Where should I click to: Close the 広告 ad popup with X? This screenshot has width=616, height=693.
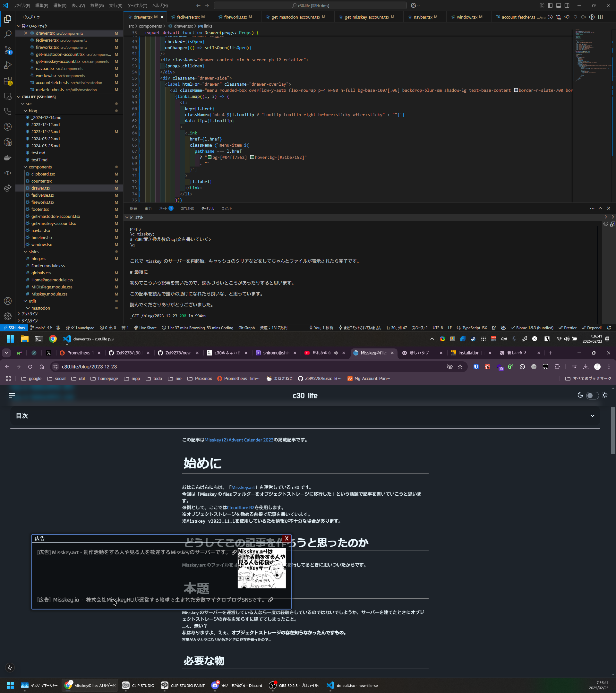click(287, 538)
